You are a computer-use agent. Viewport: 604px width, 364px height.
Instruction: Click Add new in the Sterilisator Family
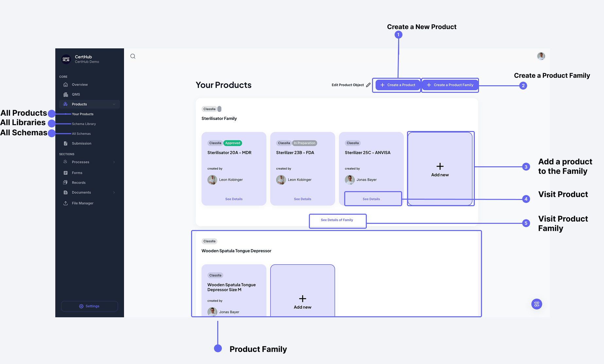(x=440, y=169)
